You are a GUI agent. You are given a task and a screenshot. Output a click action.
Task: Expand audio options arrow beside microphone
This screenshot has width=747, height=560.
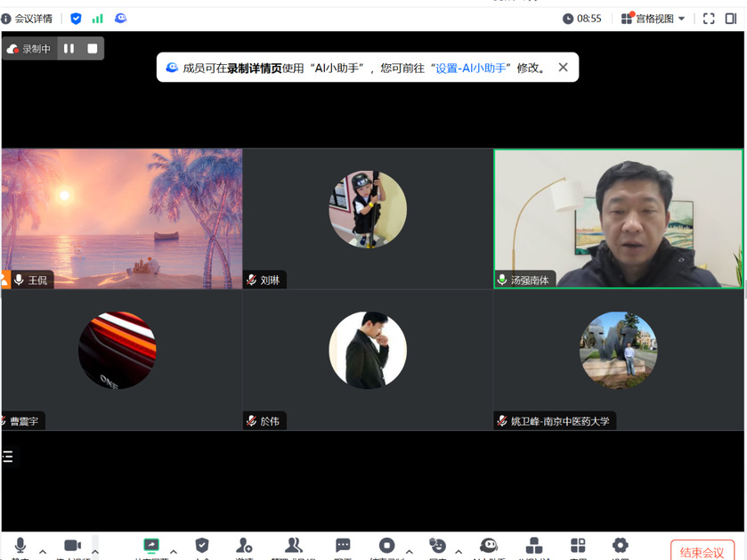click(x=43, y=552)
